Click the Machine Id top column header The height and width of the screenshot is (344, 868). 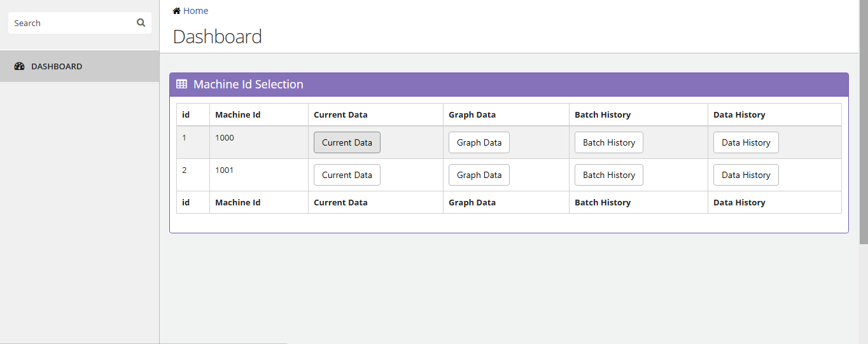(x=238, y=114)
